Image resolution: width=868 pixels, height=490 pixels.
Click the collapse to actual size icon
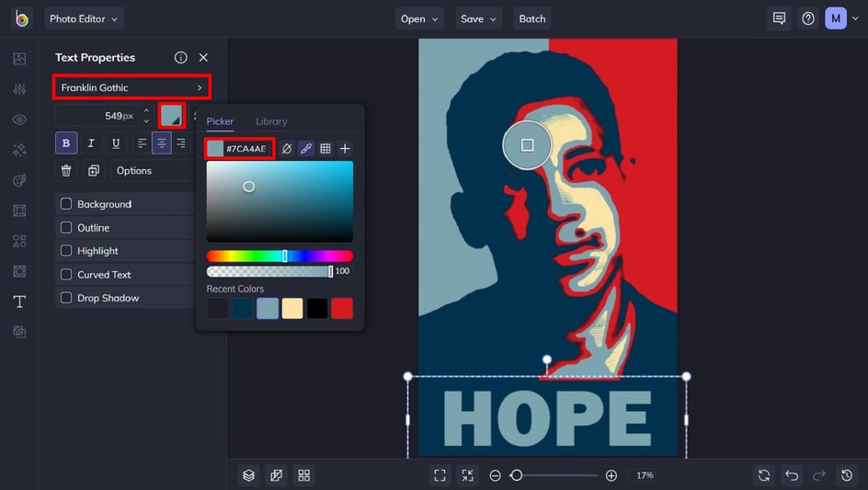click(468, 475)
